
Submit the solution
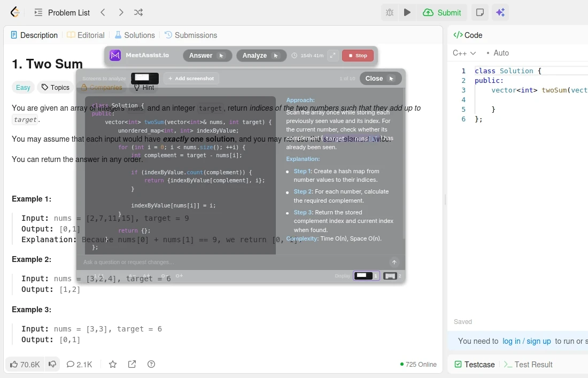[442, 12]
